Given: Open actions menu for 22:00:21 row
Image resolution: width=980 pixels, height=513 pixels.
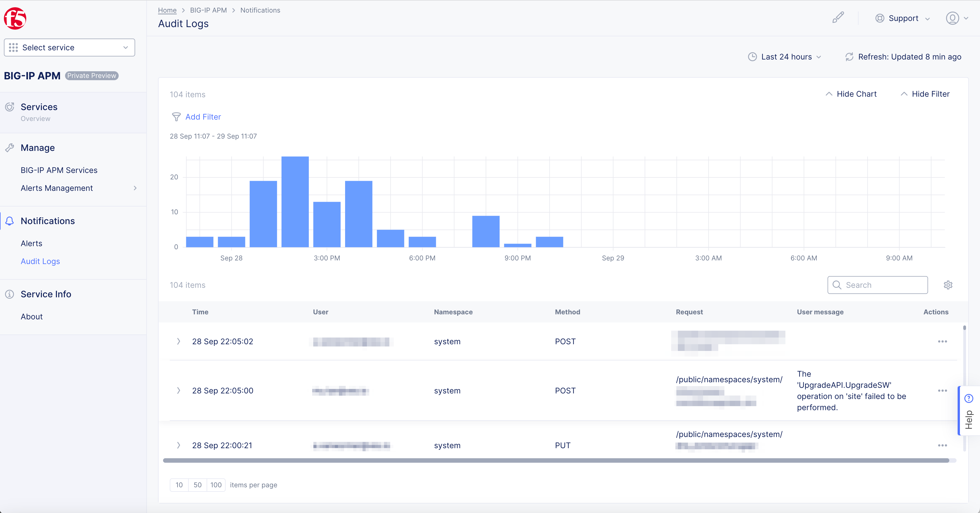Looking at the screenshot, I should tap(942, 445).
